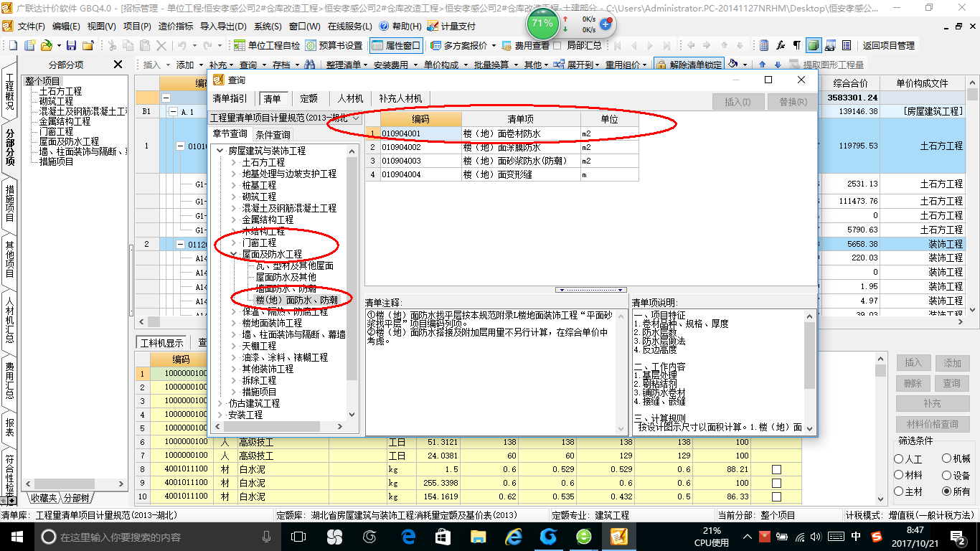Switch to 人材机 tab in query dialog
This screenshot has height=551, width=980.
(350, 98)
